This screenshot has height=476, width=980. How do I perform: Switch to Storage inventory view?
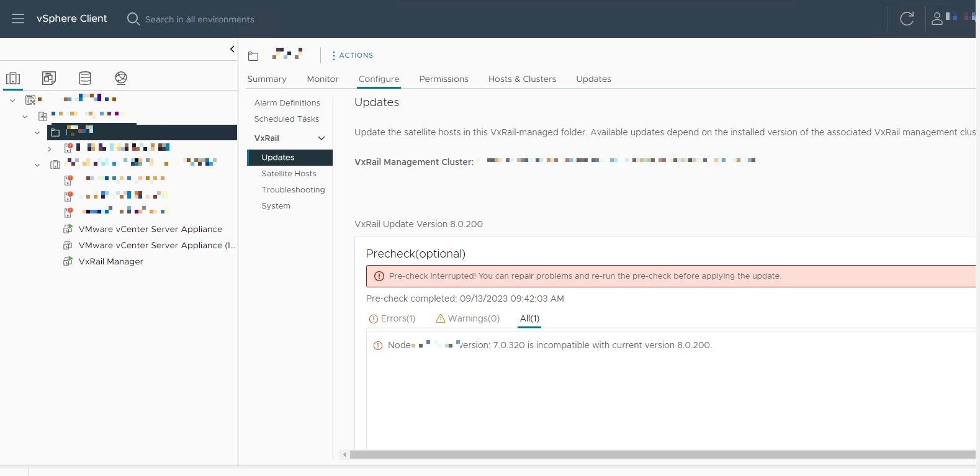click(85, 78)
